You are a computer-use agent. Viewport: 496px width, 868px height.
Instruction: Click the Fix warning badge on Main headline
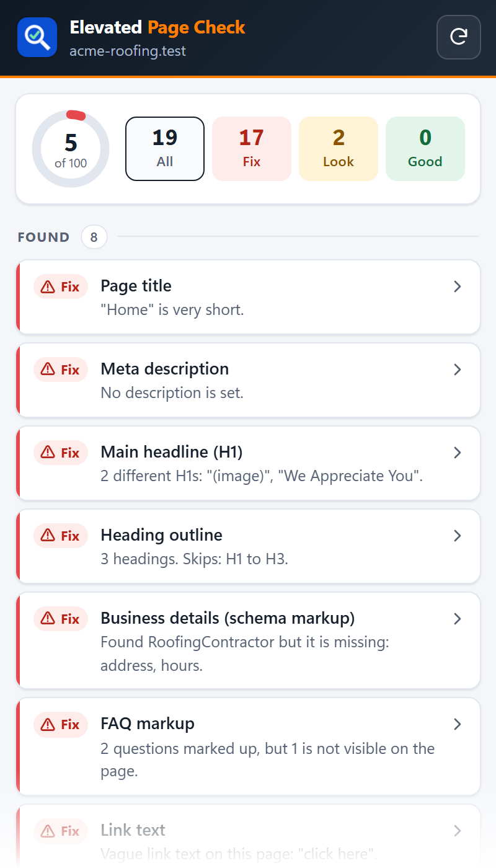click(x=61, y=453)
